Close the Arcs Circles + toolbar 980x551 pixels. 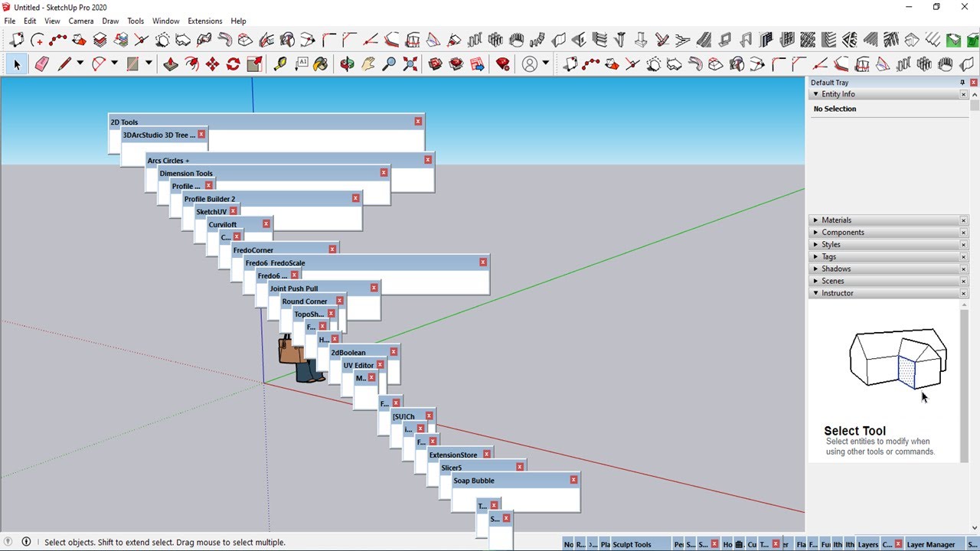point(428,160)
